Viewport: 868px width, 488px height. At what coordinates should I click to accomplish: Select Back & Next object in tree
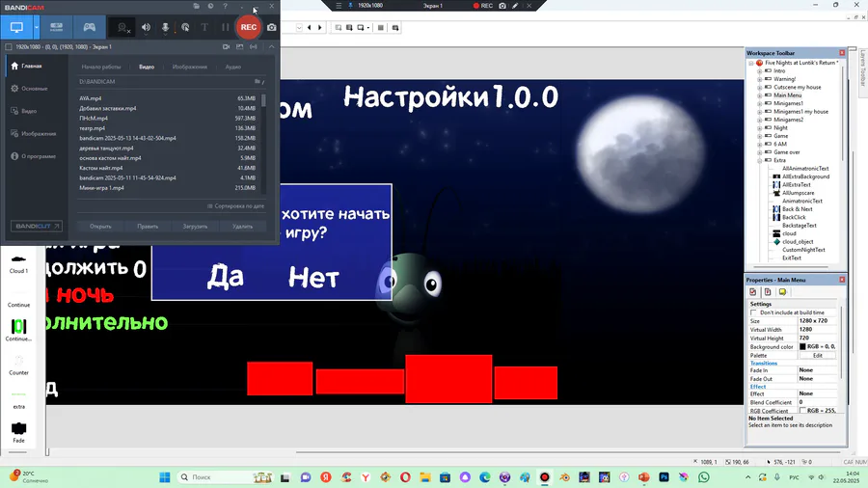(798, 209)
